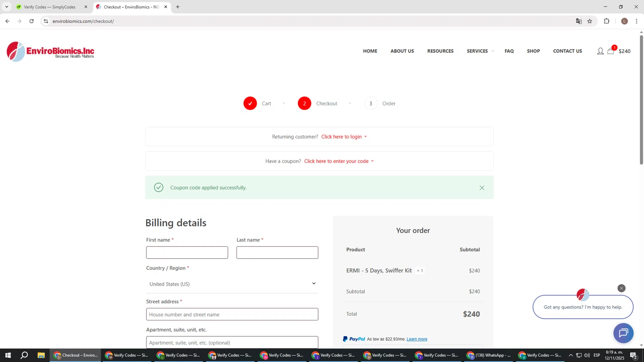Go to the SHOP page
The height and width of the screenshot is (362, 644).
pyautogui.click(x=533, y=51)
